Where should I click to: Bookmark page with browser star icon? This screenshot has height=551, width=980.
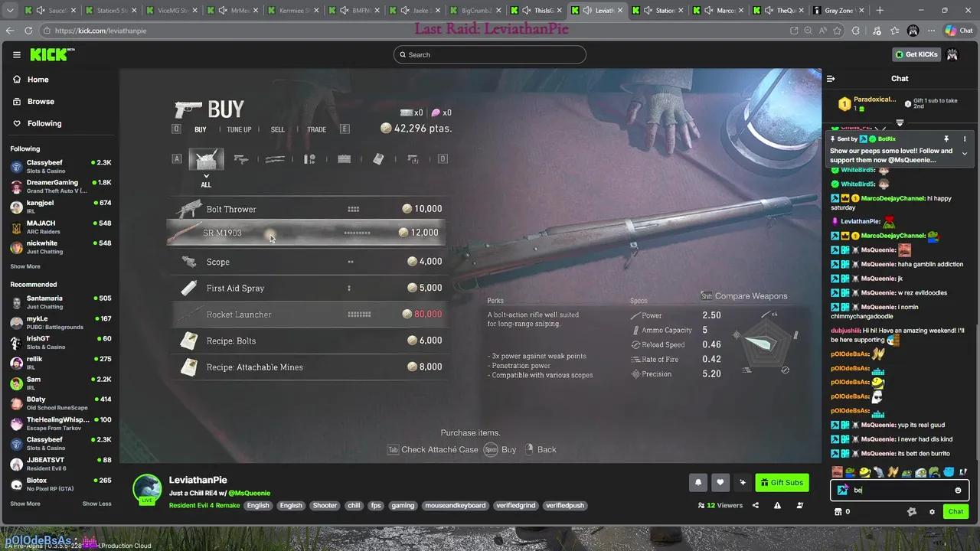click(x=837, y=31)
